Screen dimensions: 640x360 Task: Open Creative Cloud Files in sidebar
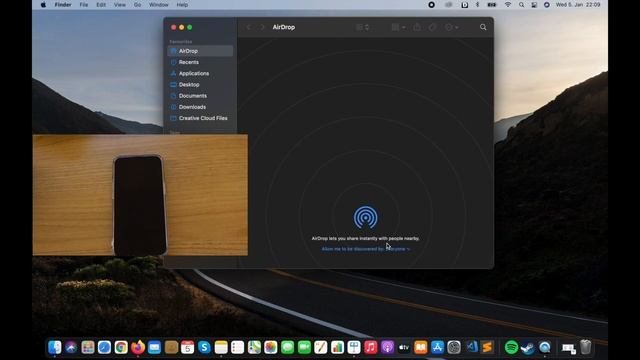click(200, 118)
